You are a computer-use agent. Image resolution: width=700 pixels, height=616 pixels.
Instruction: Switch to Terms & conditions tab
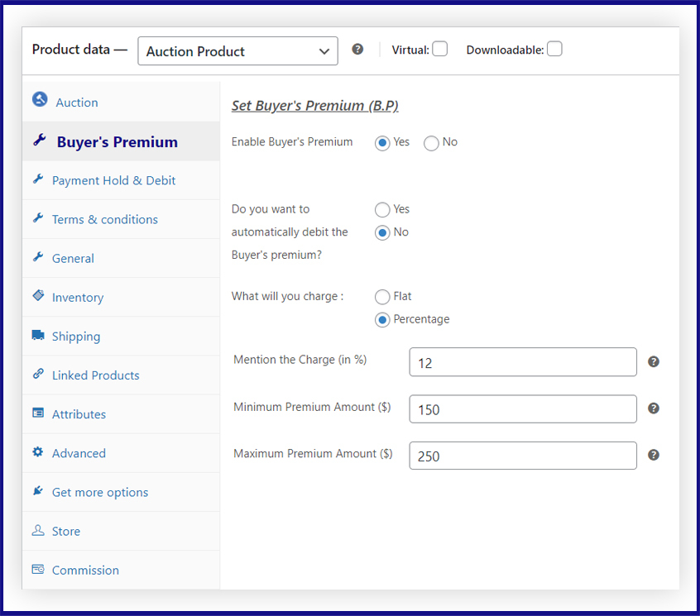pos(121,219)
